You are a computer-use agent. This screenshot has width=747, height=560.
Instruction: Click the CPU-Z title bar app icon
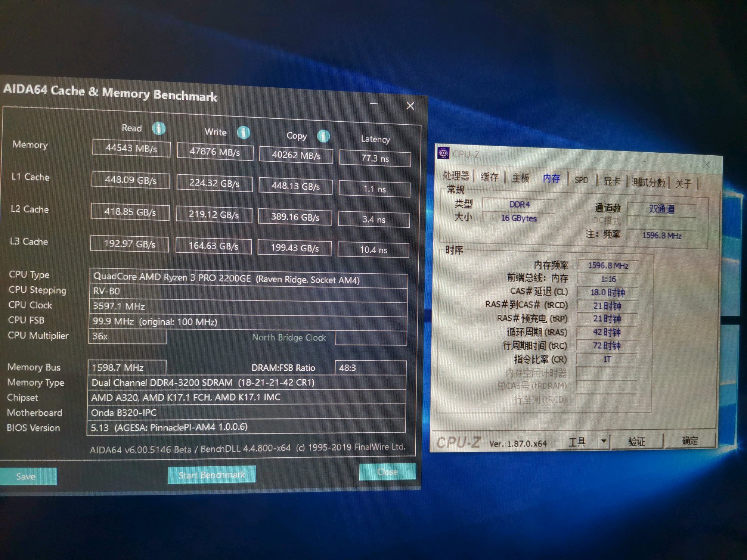443,153
